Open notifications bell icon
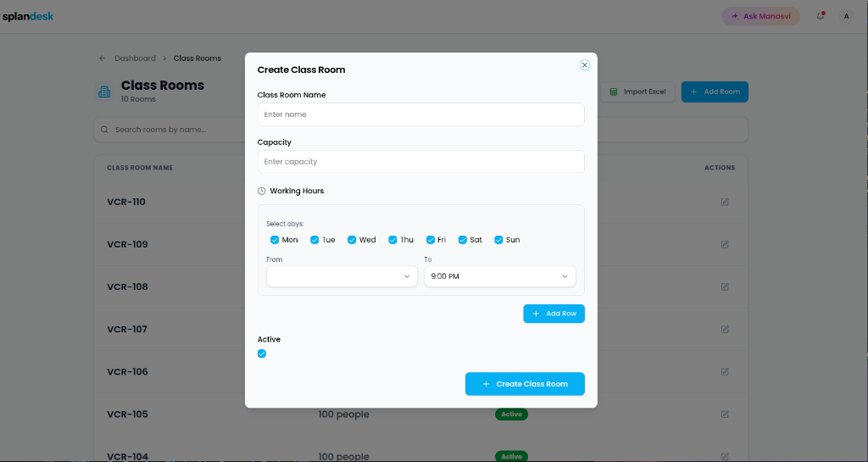 click(x=821, y=16)
